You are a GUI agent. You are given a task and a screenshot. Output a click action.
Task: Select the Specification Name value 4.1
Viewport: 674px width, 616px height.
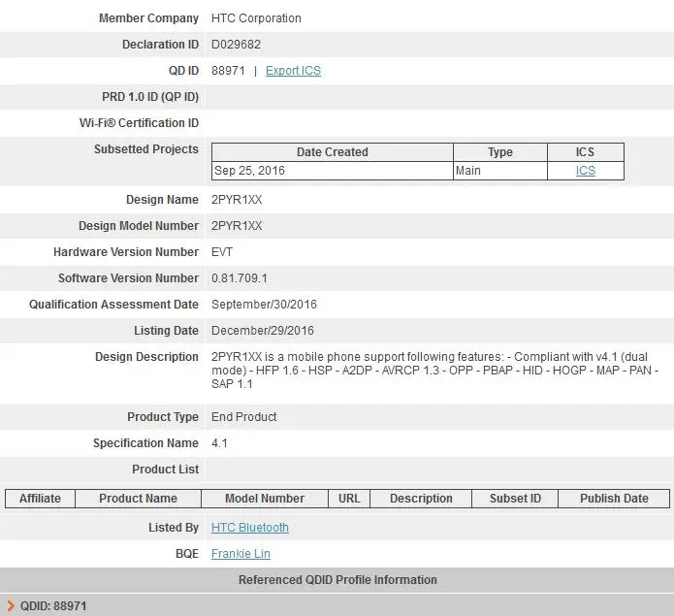(x=219, y=443)
